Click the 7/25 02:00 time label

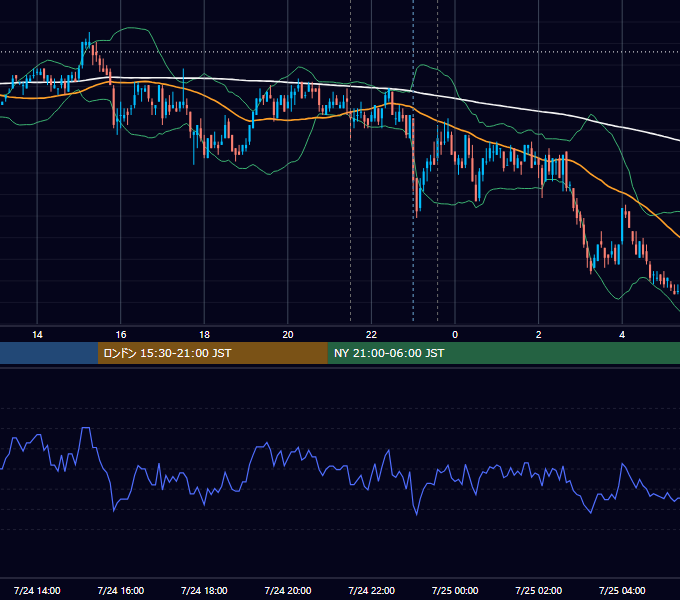pyautogui.click(x=538, y=590)
